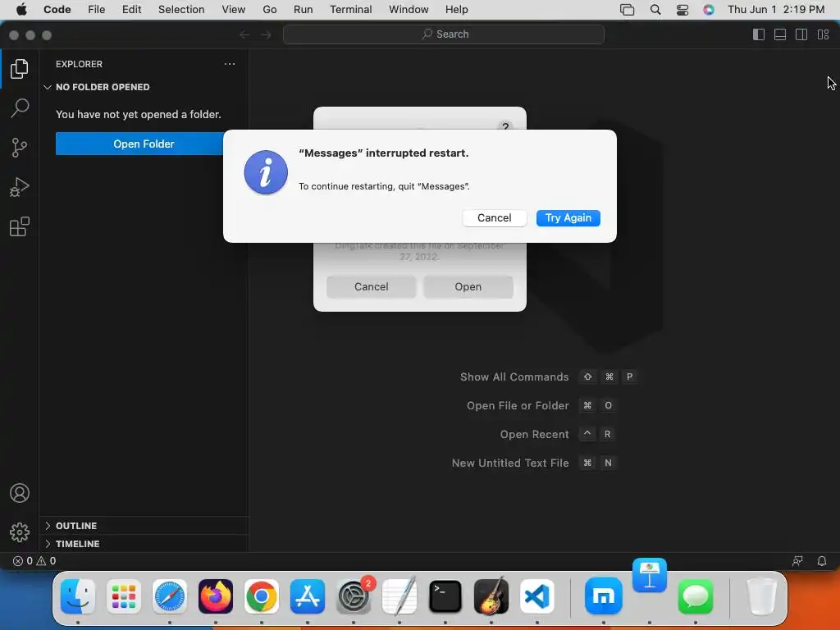Open Control Center in menu bar
Screen dimensions: 840x630
pos(682,10)
